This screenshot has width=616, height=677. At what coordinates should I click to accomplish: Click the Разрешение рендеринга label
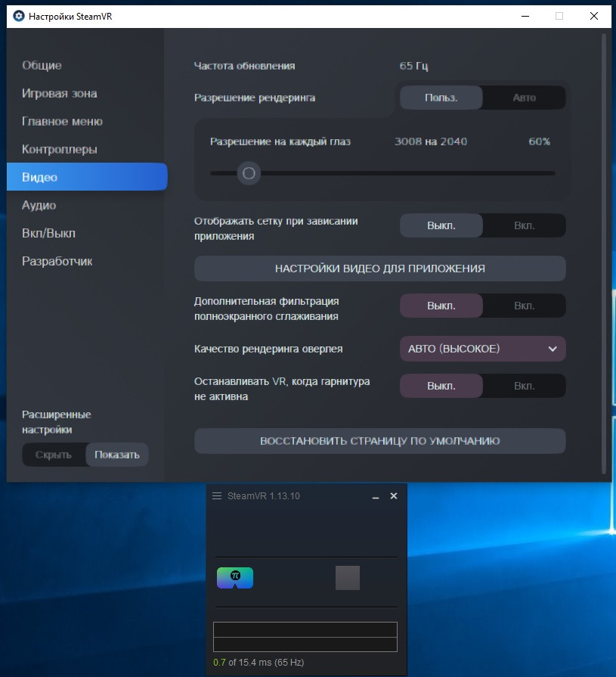pyautogui.click(x=255, y=98)
